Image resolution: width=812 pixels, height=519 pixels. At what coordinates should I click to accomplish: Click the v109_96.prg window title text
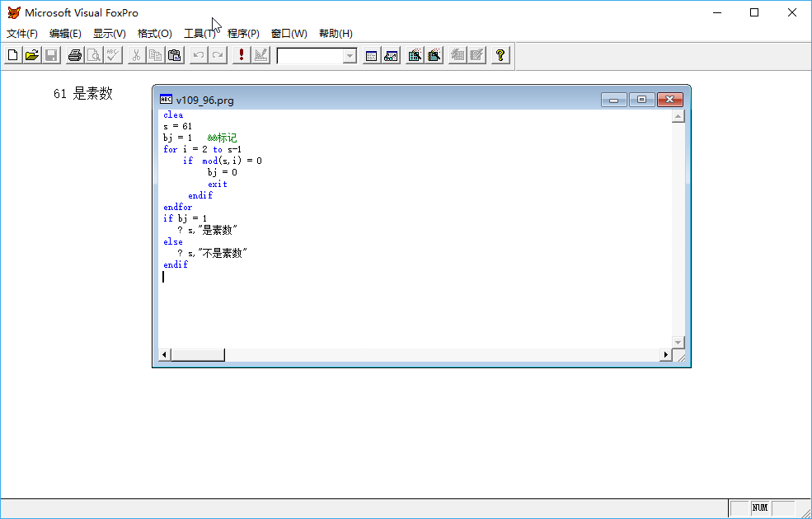pyautogui.click(x=205, y=101)
